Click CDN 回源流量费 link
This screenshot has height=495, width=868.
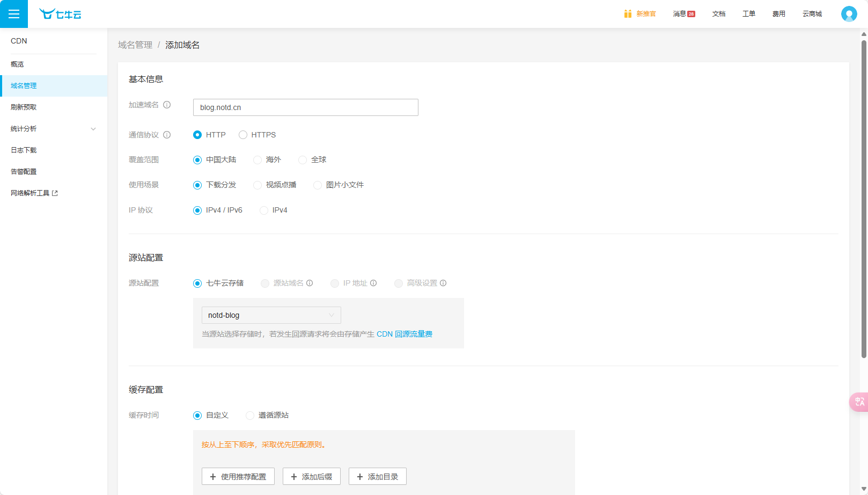pyautogui.click(x=404, y=334)
